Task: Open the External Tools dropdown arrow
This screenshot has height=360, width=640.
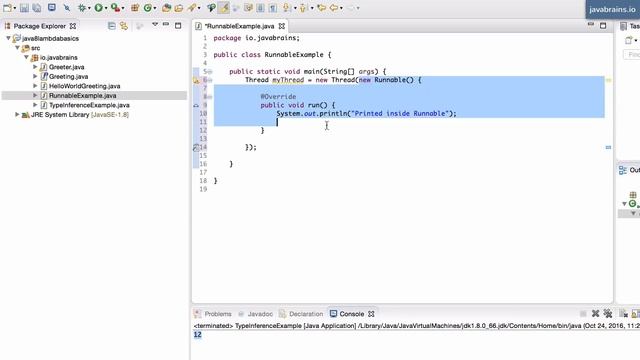Action: pos(123,8)
